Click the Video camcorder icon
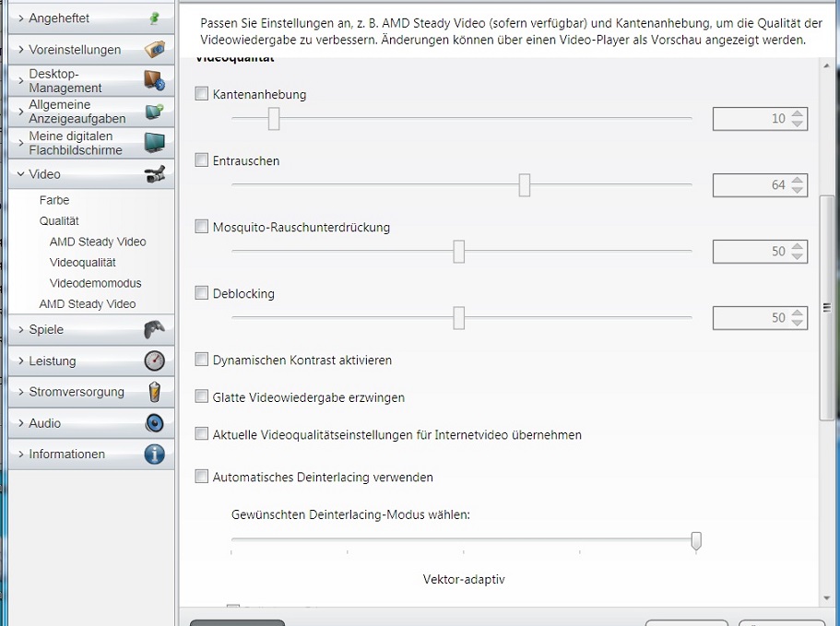840x626 pixels. [x=154, y=174]
